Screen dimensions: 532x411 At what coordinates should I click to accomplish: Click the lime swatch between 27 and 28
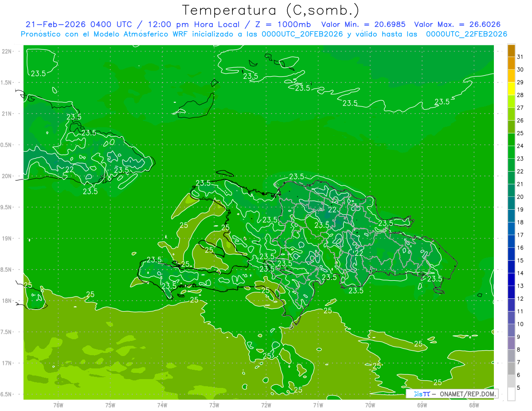511,102
